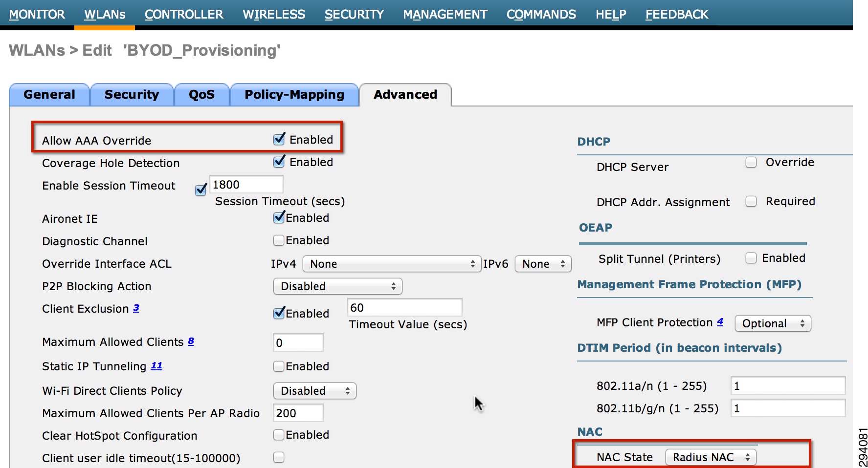Open the WLANs menu
This screenshot has height=468, width=868.
point(105,15)
